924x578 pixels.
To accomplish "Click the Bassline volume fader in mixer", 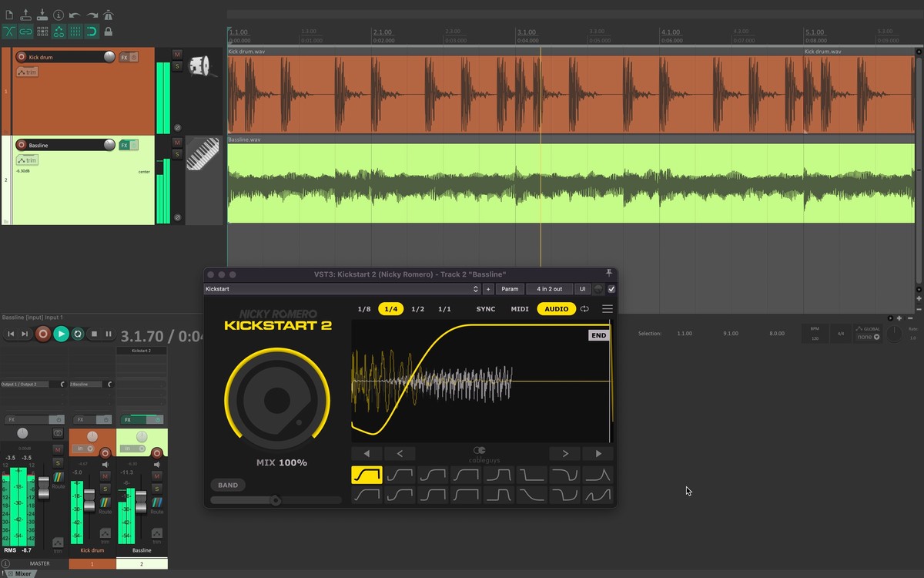I will click(x=141, y=502).
